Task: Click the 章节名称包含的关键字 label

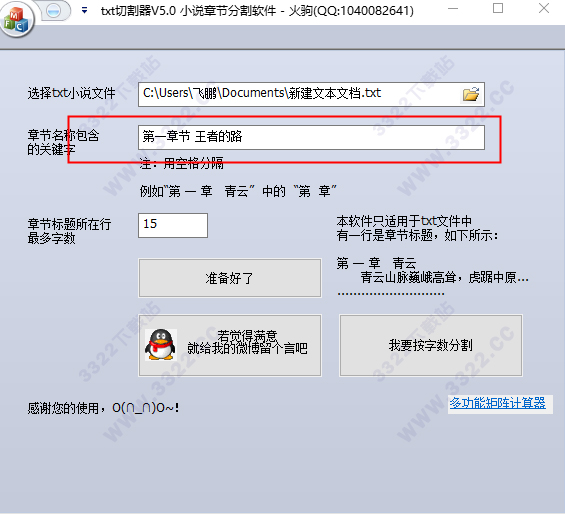Action: [x=63, y=142]
